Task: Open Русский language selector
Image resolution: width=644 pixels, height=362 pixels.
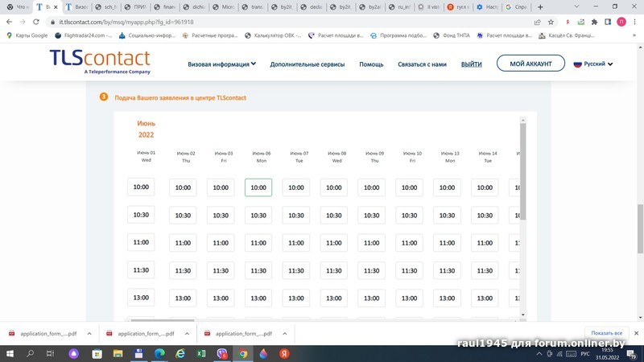Action: tap(593, 64)
